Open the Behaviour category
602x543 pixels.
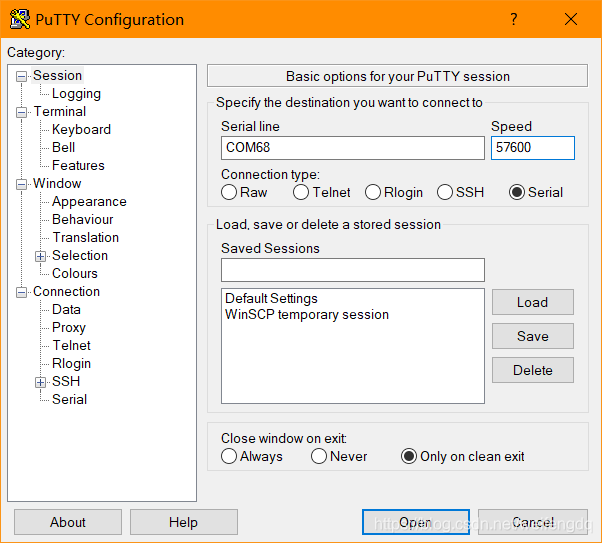[83, 219]
